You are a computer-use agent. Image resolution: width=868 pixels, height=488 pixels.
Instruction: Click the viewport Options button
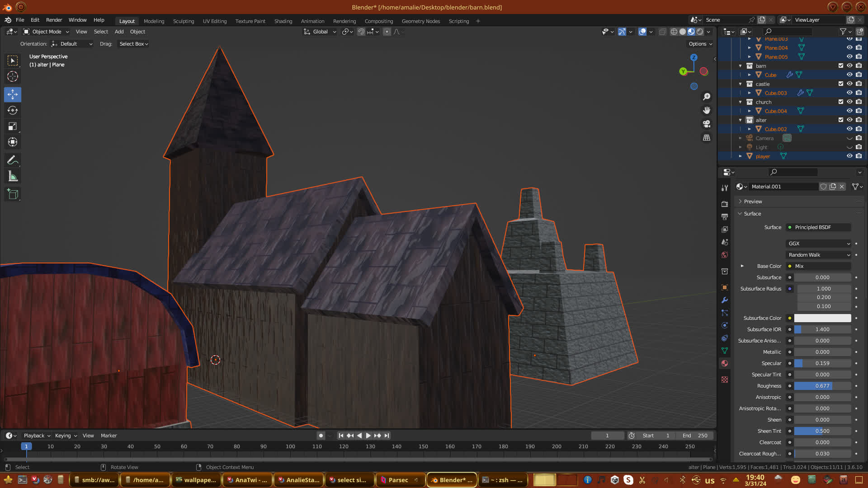pyautogui.click(x=700, y=44)
